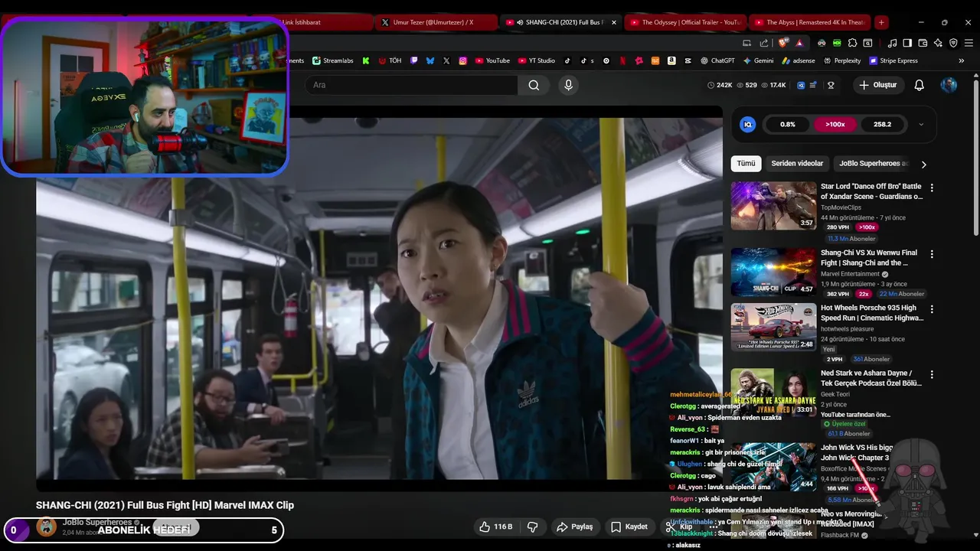
Task: Click the Paylaş share button
Action: click(575, 527)
